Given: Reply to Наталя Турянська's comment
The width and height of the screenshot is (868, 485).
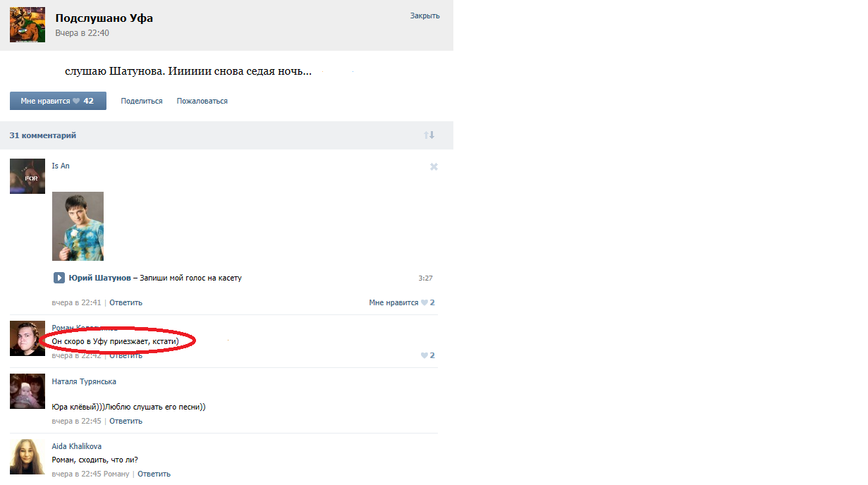Looking at the screenshot, I should pos(126,421).
